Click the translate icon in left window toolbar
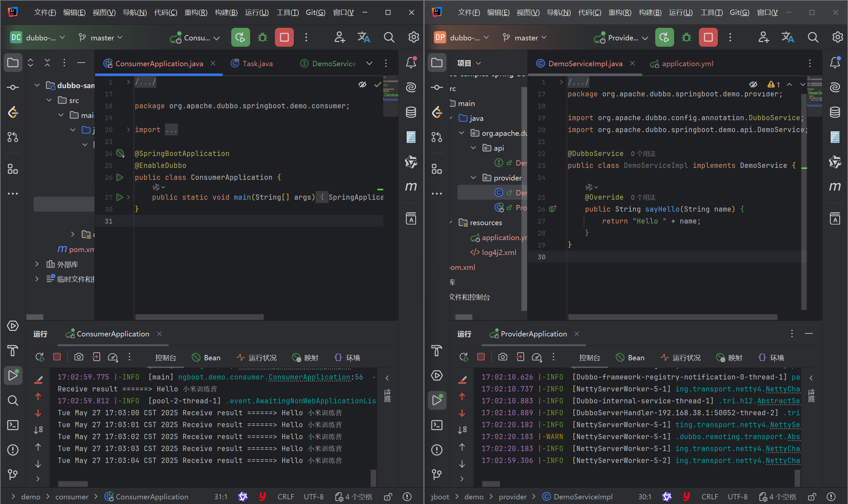 pyautogui.click(x=363, y=37)
